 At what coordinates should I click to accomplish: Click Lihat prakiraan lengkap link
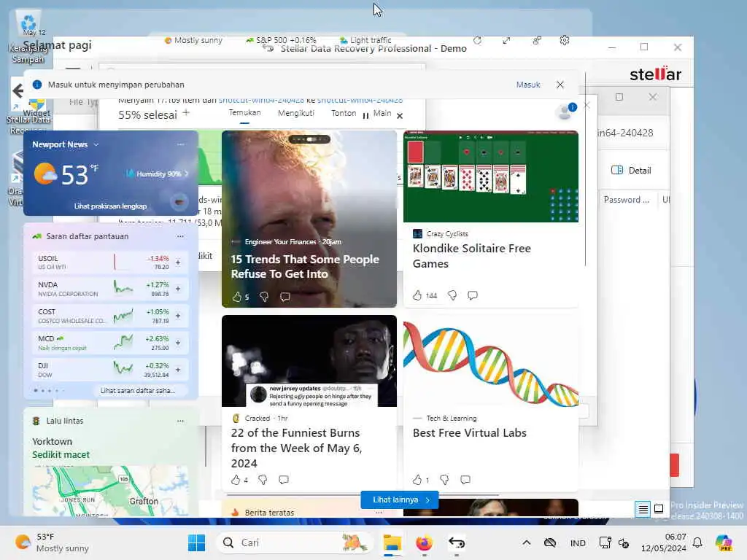(110, 206)
